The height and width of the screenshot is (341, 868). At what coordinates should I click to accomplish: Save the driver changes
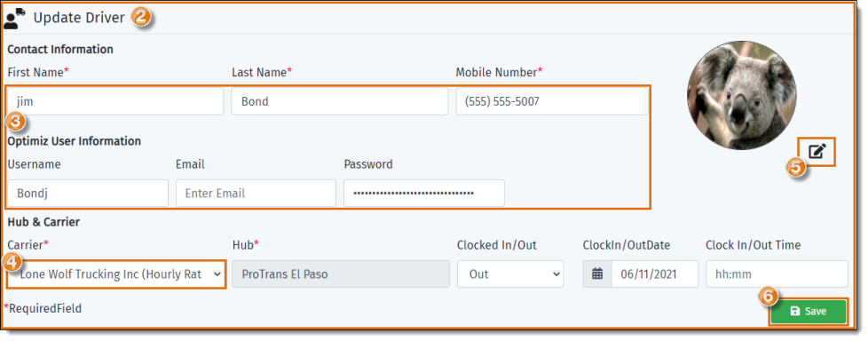click(x=809, y=311)
